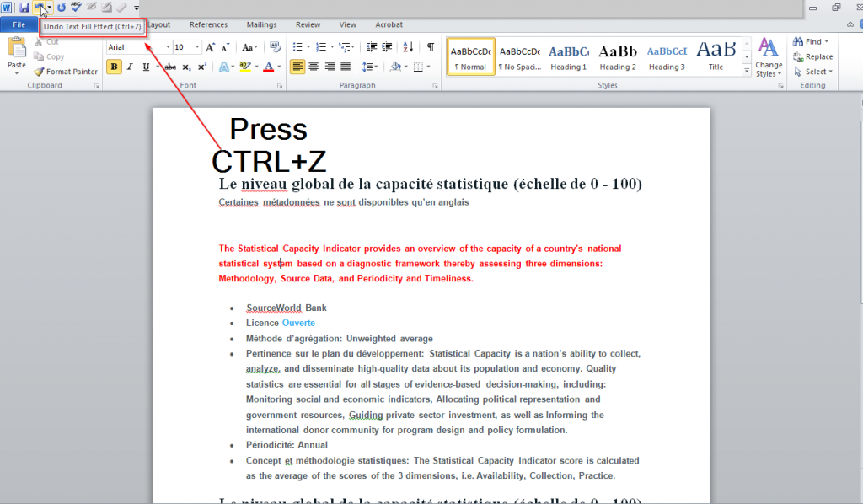Open the Acrobat tab

pos(389,24)
